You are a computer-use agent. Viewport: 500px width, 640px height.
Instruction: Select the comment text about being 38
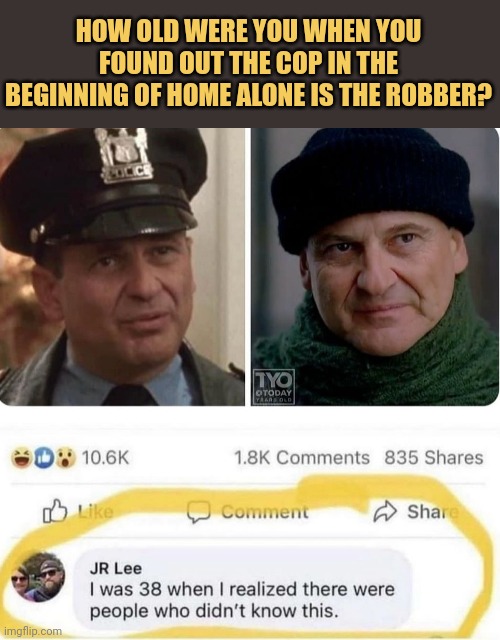point(242,600)
